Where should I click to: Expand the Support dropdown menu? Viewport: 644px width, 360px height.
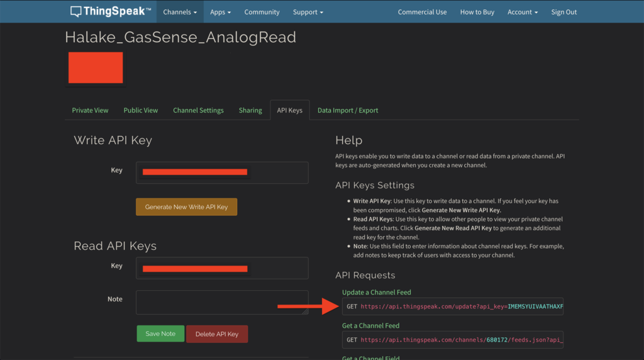[308, 12]
